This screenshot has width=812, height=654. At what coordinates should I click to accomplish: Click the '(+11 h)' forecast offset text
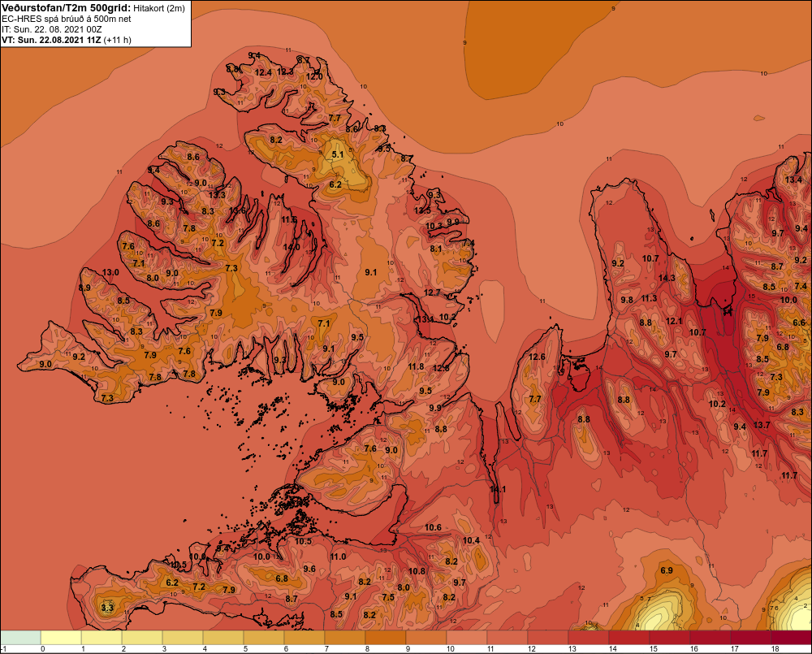[x=118, y=40]
